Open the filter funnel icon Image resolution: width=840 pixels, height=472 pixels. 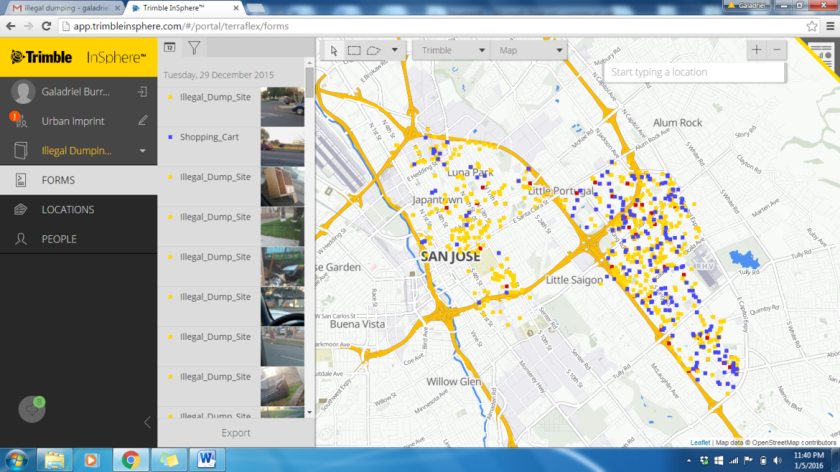(194, 48)
